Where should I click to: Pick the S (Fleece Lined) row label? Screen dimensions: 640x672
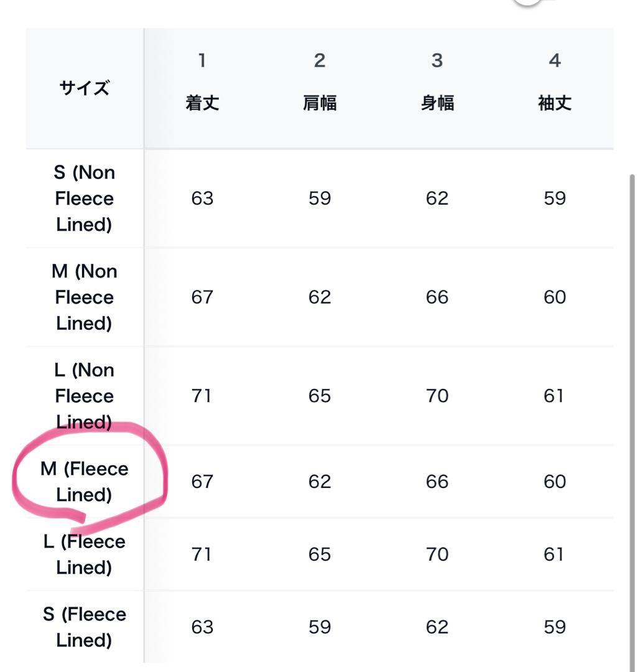85,627
